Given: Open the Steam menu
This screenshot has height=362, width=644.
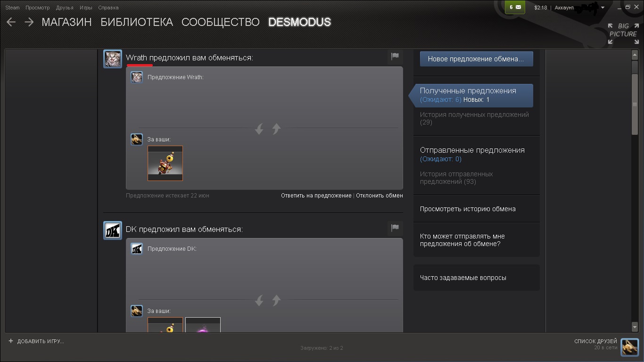Looking at the screenshot, I should [12, 8].
